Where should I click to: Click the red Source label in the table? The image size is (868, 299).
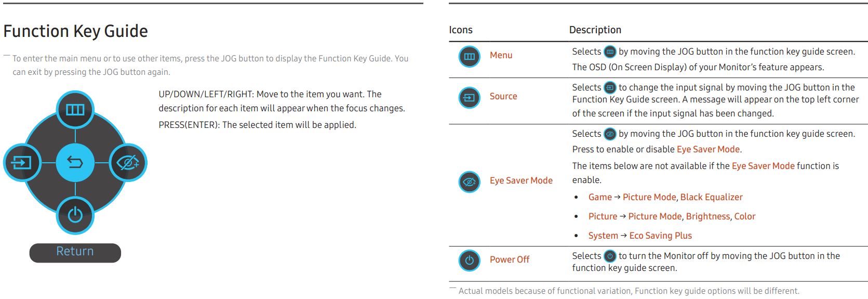pyautogui.click(x=503, y=96)
